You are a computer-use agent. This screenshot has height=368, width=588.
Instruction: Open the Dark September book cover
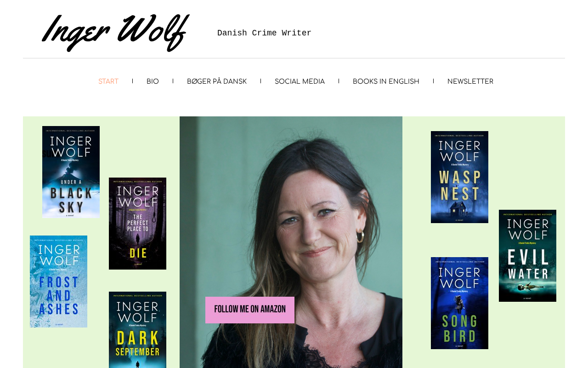click(x=137, y=330)
